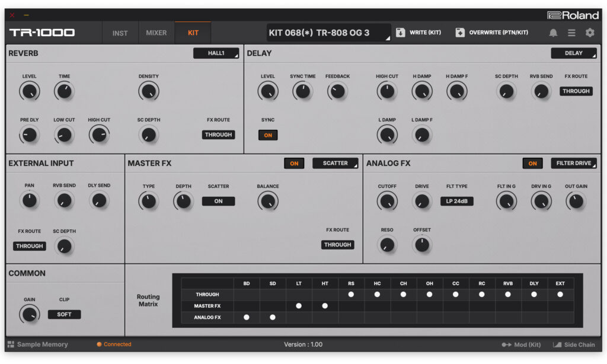Open the Side Chain icon

point(557,344)
